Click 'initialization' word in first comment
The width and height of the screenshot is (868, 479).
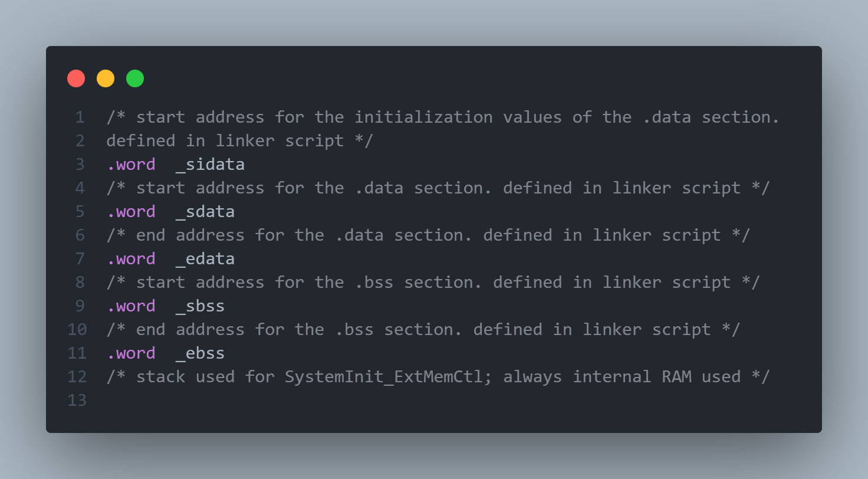click(x=423, y=117)
